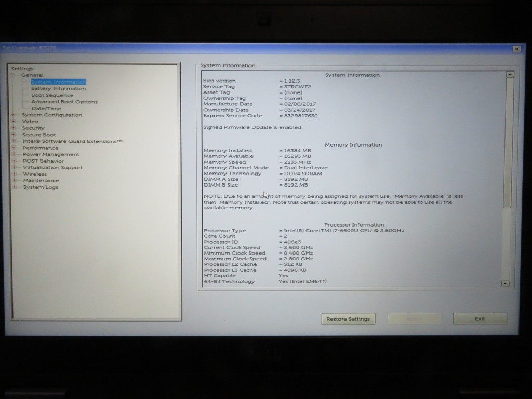Expand the Maintenance node

[14, 180]
